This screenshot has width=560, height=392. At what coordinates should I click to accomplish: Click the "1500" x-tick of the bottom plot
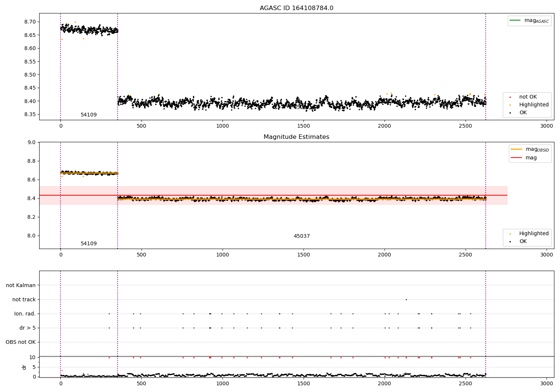click(x=304, y=383)
